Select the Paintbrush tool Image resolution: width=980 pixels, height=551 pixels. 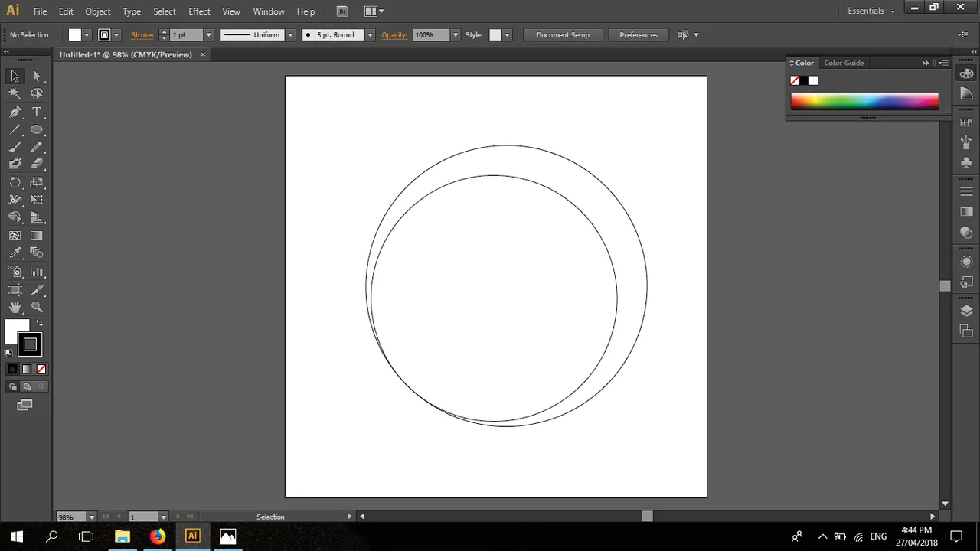click(15, 147)
